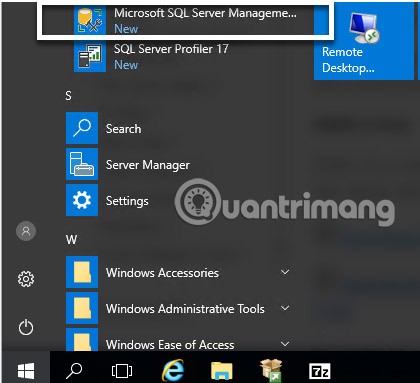Select the SQL Server Profiler 17 label
Screen dimensions: 420x383
[x=171, y=49]
